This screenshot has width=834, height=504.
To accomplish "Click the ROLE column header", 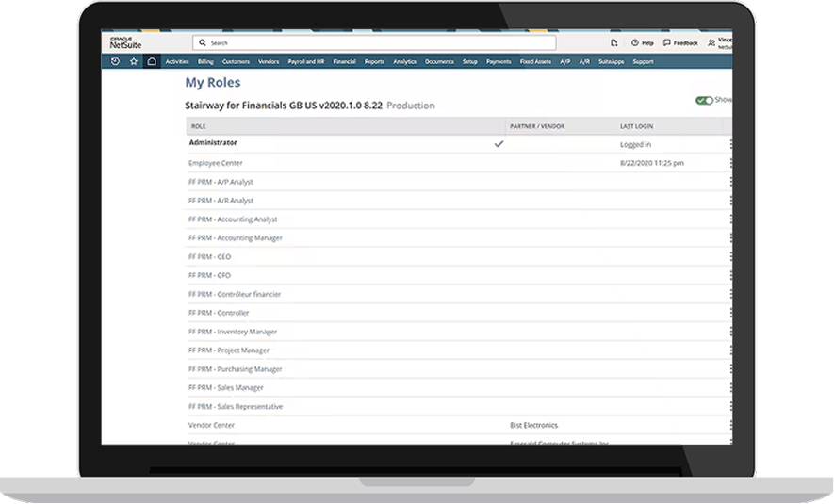I will [x=199, y=126].
